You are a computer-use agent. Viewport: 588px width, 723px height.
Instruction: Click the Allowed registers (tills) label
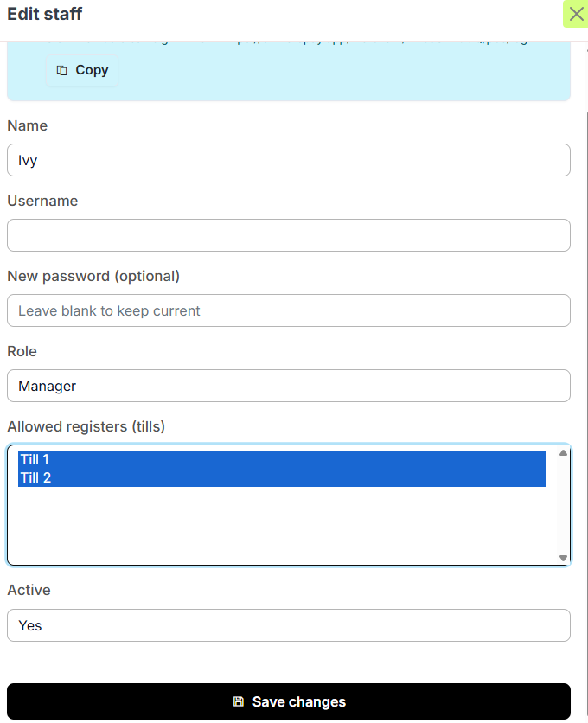coord(86,426)
